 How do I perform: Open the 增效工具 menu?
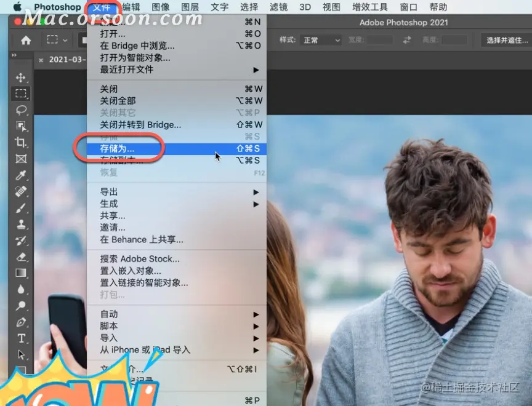pyautogui.click(x=369, y=7)
